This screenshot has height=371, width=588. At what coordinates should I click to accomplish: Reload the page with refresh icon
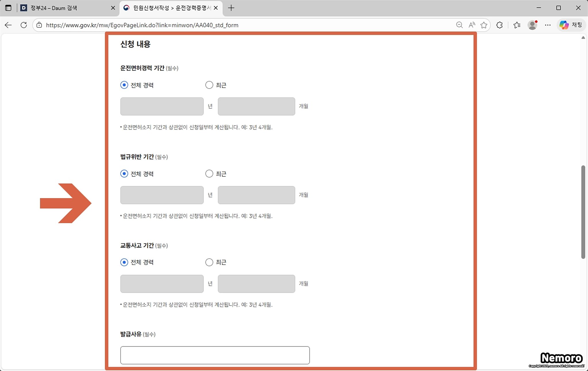click(24, 25)
